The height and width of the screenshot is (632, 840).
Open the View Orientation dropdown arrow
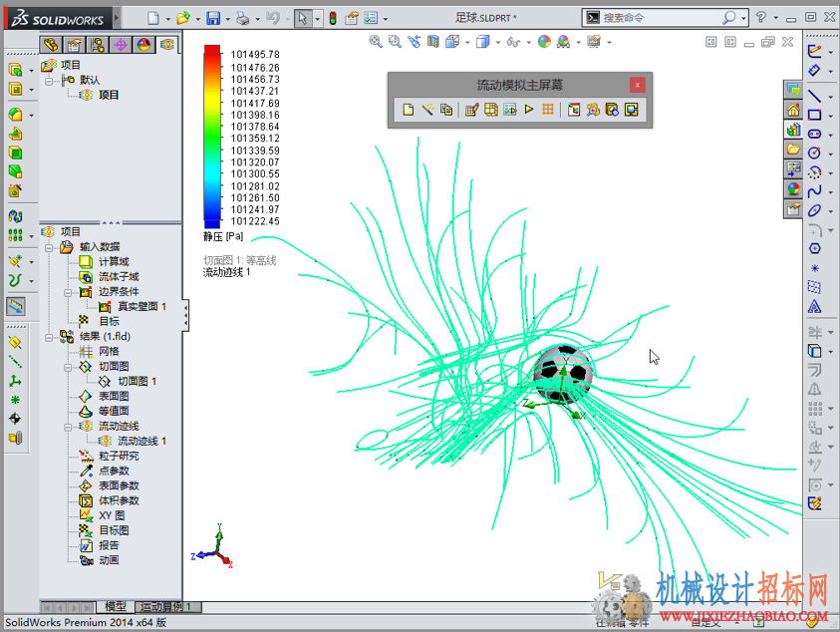467,42
